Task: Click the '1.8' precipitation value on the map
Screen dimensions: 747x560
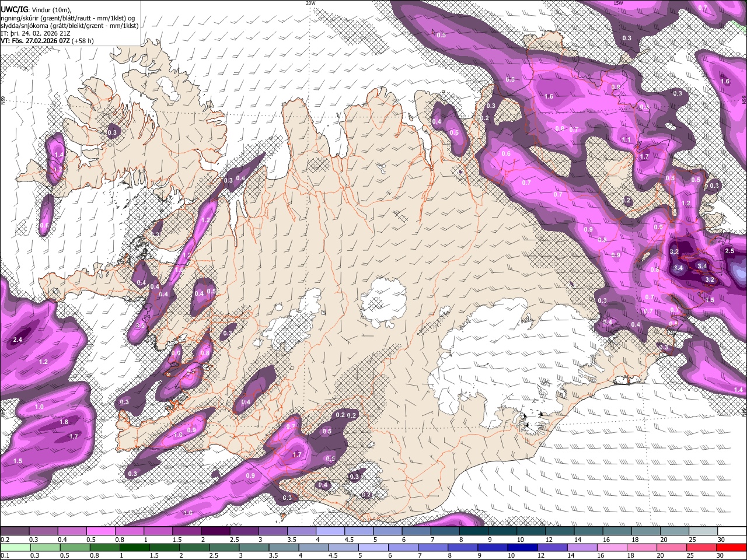Action: click(64, 422)
